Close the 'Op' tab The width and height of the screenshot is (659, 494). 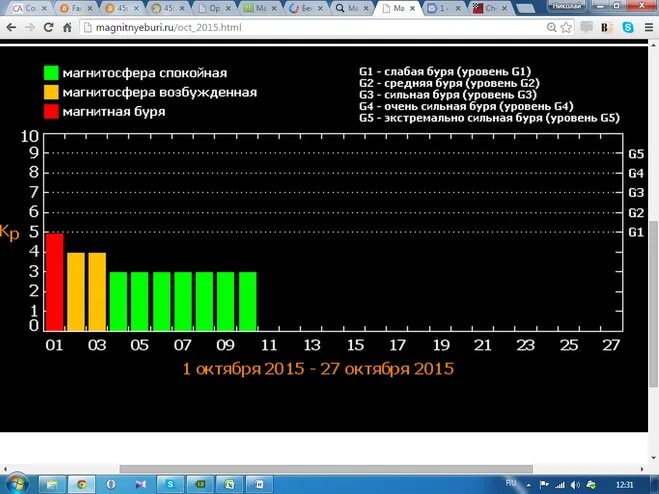tap(228, 8)
